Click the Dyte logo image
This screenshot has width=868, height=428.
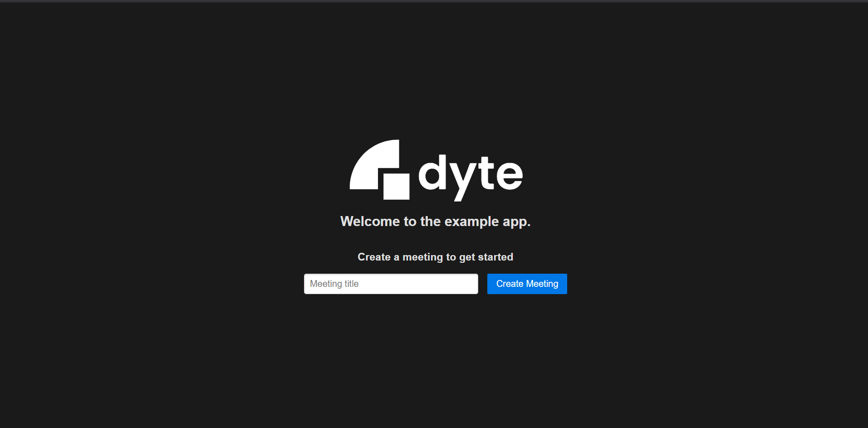436,170
